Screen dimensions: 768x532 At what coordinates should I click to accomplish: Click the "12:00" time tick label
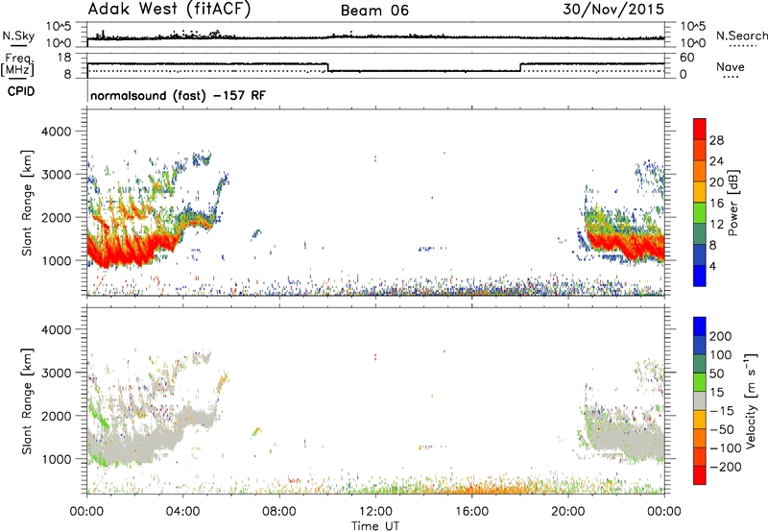(375, 512)
